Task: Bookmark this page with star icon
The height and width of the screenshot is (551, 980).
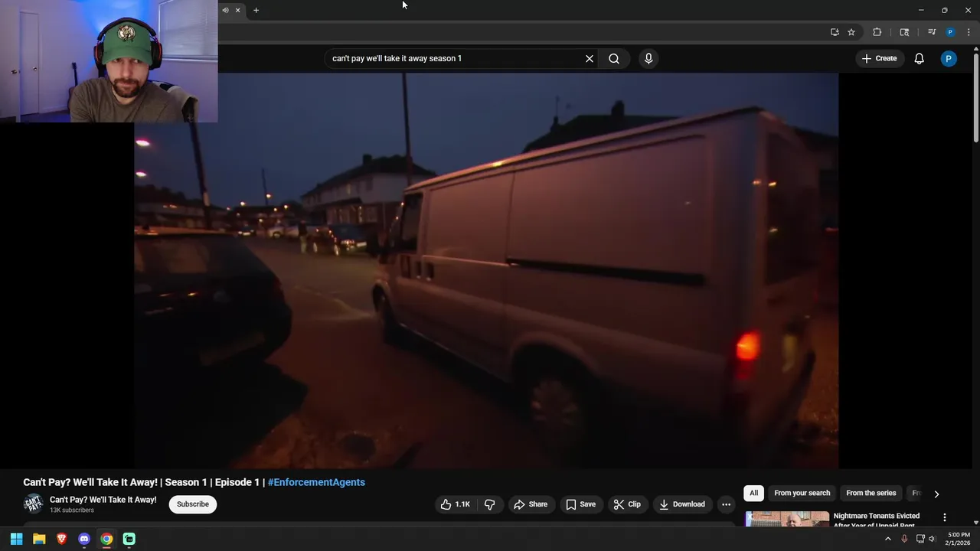Action: point(851,32)
